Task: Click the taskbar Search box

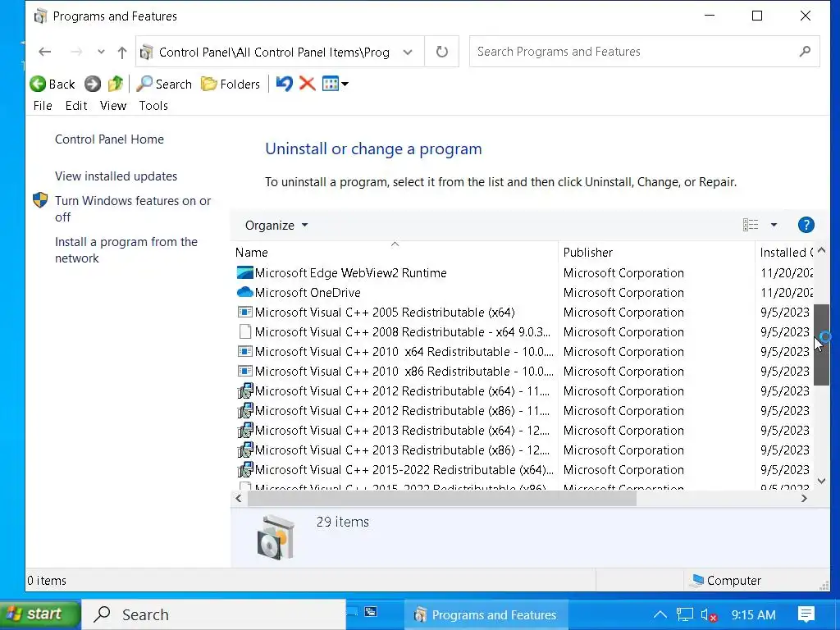Action: 214,614
